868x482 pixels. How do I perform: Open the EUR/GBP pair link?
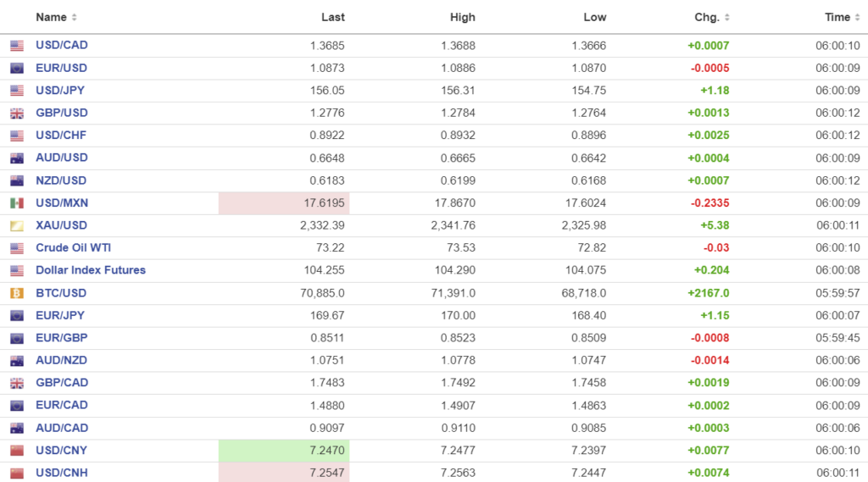click(61, 338)
